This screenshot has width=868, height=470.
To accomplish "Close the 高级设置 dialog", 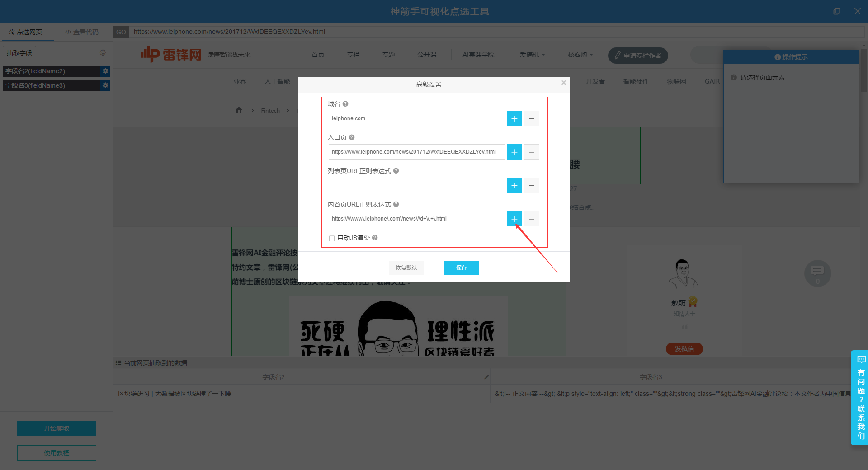I will pyautogui.click(x=563, y=83).
